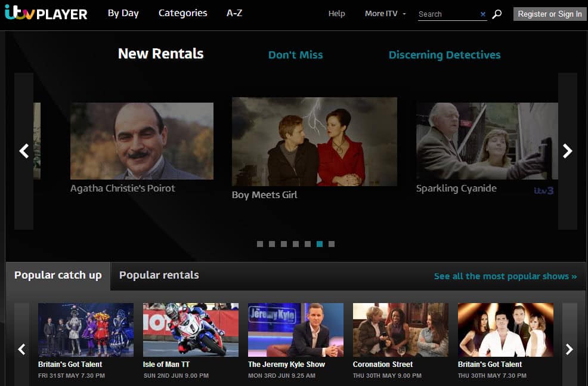The width and height of the screenshot is (588, 386).
Task: Click Register or Sign In
Action: (x=549, y=14)
